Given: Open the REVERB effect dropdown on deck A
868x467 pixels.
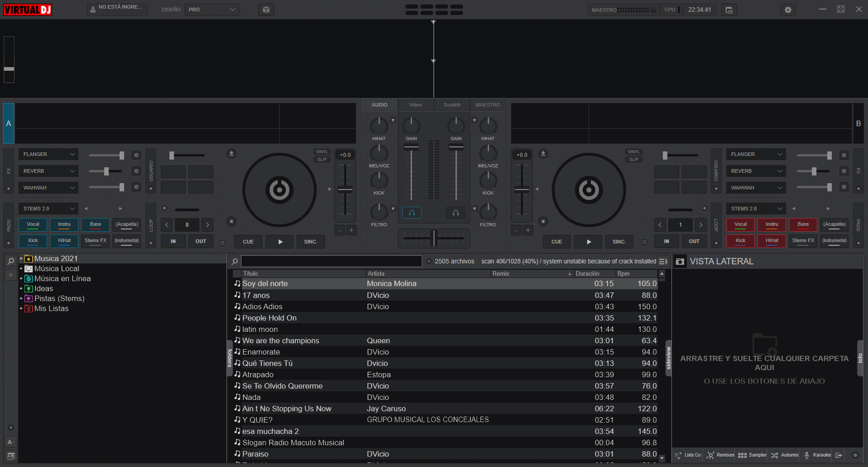Looking at the screenshot, I should [48, 171].
